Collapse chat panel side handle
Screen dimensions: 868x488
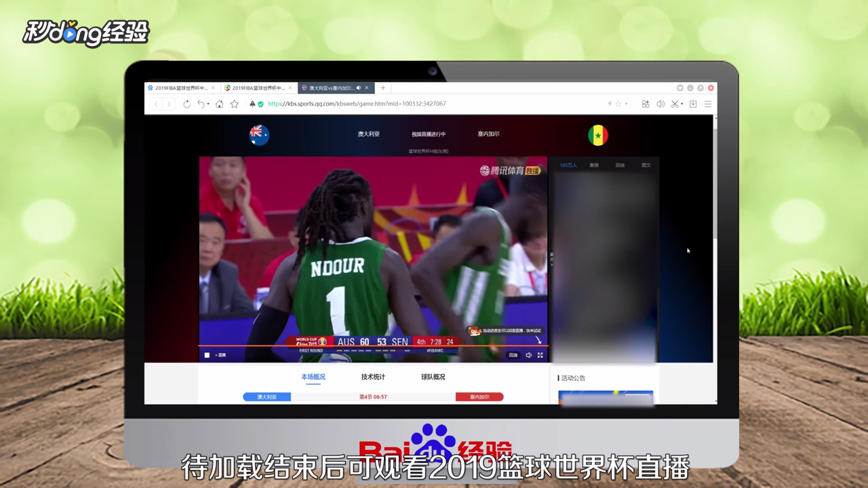(x=551, y=260)
